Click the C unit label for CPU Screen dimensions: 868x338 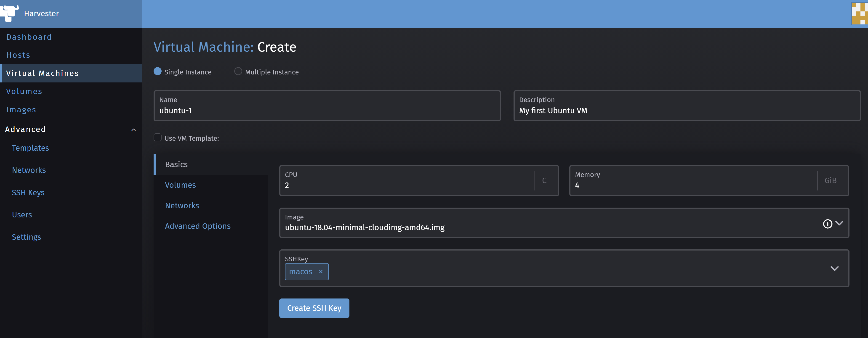(544, 180)
